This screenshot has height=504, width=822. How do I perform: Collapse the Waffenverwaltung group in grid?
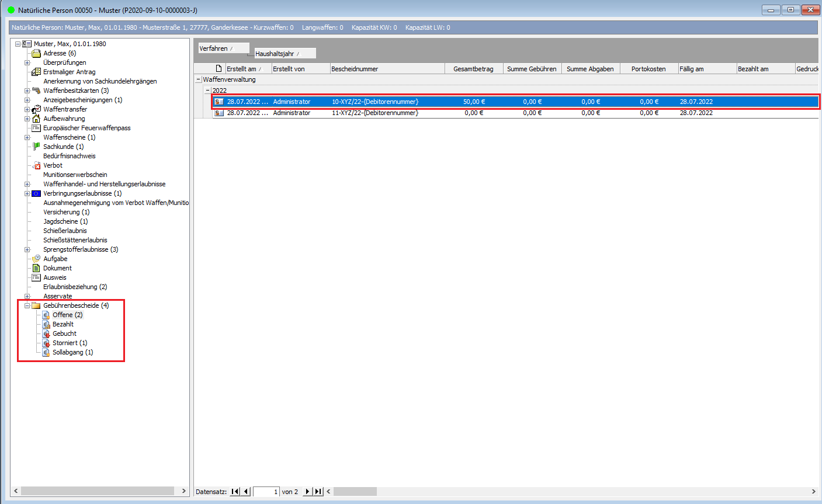pyautogui.click(x=199, y=79)
